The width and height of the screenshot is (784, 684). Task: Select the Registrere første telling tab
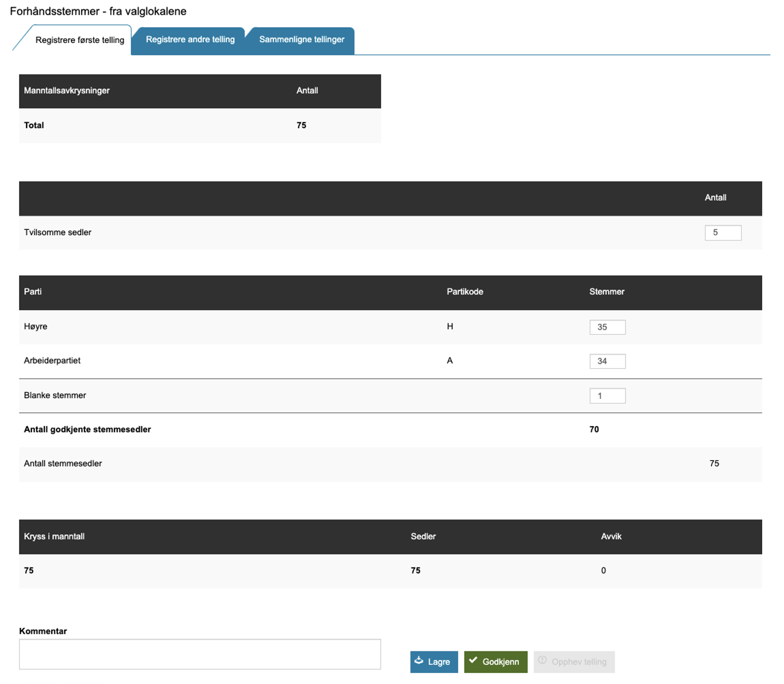click(x=79, y=40)
